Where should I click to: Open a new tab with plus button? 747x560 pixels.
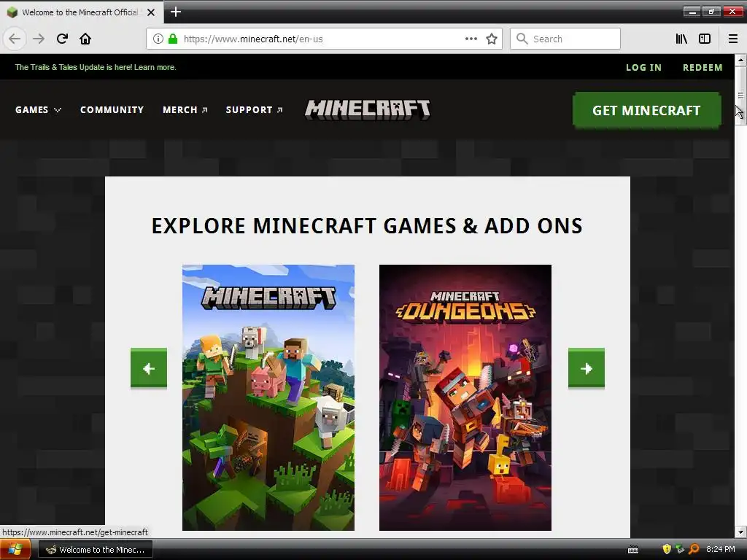pos(176,12)
